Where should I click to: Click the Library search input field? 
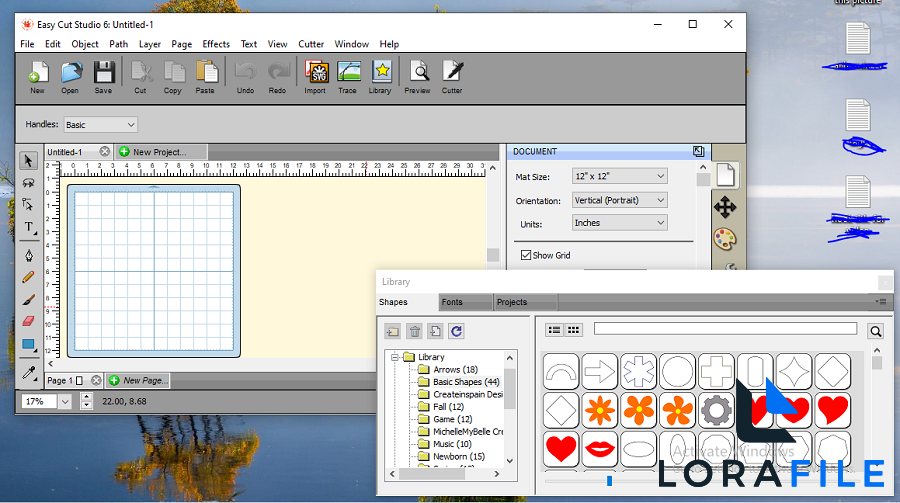point(725,328)
